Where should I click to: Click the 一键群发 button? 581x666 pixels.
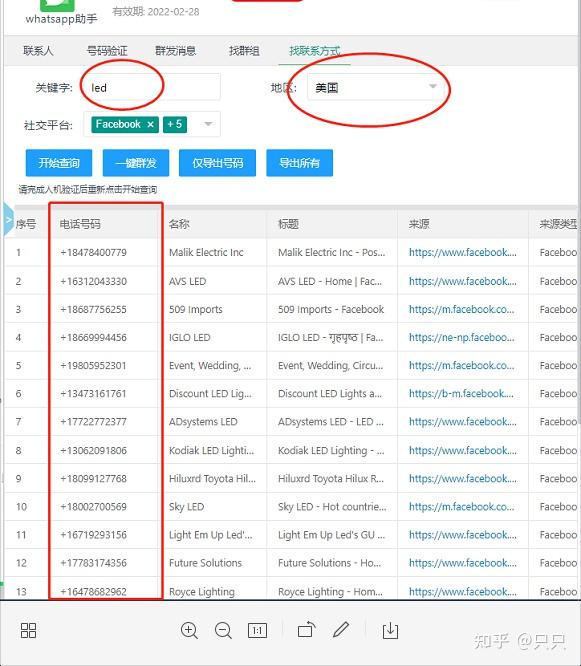(x=136, y=163)
